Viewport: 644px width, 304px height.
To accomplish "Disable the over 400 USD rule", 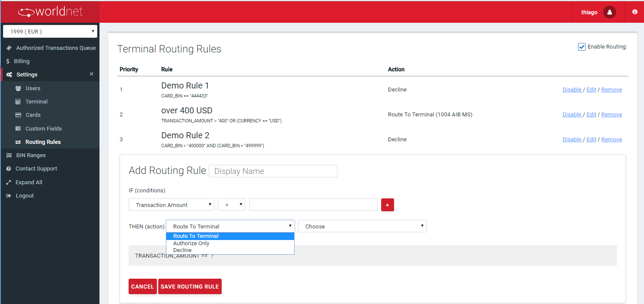I will (572, 115).
